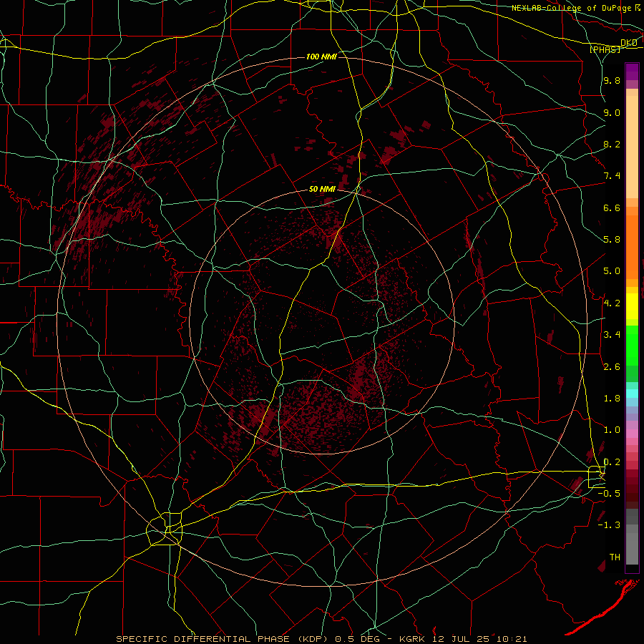Click the 9.0 value on color scale
The image size is (644, 644).
point(612,112)
